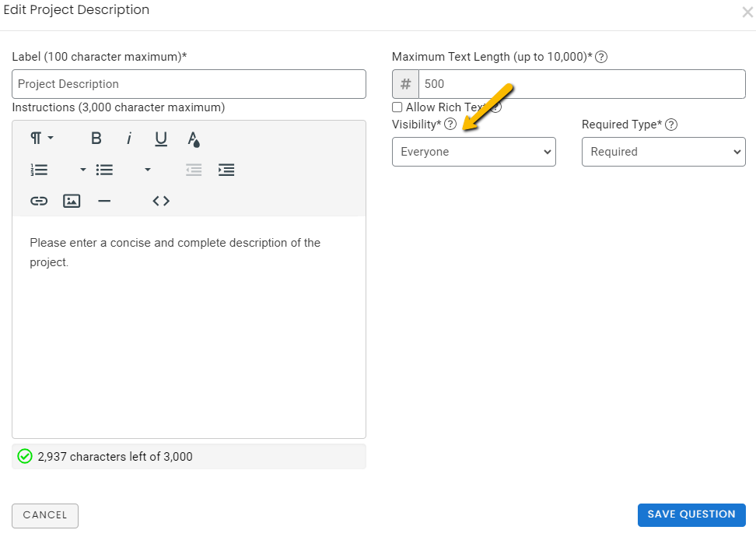The image size is (756, 537).
Task: Insert a hyperlink in the instructions
Action: pos(39,200)
